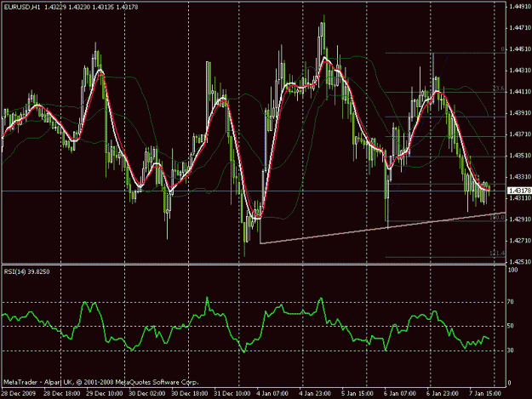Click RSI scale value 30
The width and height of the screenshot is (532, 399).
pyautogui.click(x=511, y=351)
